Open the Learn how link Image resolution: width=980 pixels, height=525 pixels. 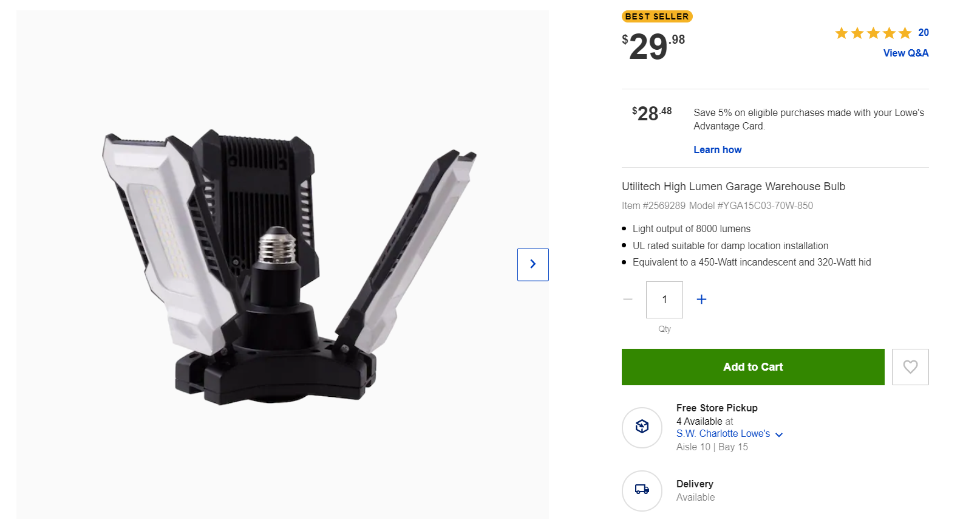coord(718,150)
